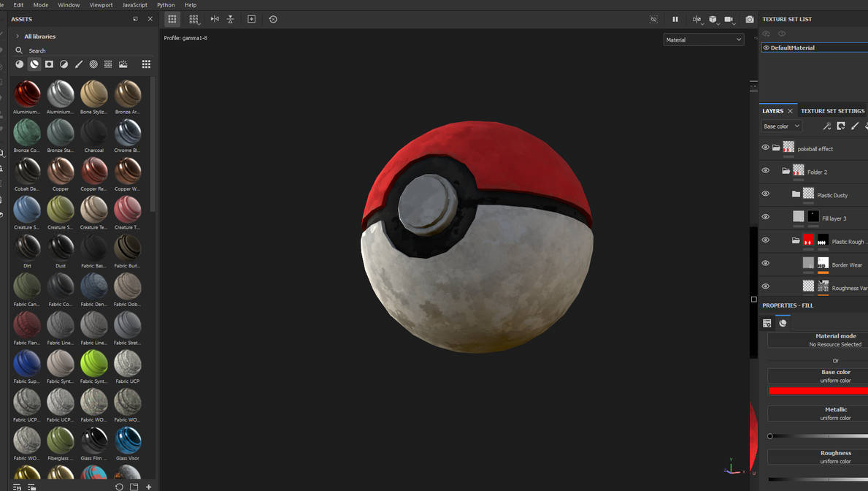The image size is (868, 491).
Task: Click the add new asset plus icon
Action: [148, 487]
